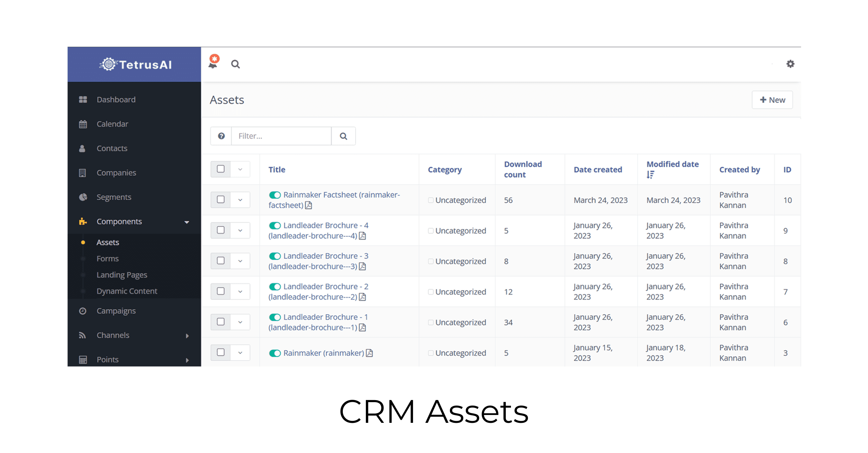Sort by Category column header

click(445, 170)
